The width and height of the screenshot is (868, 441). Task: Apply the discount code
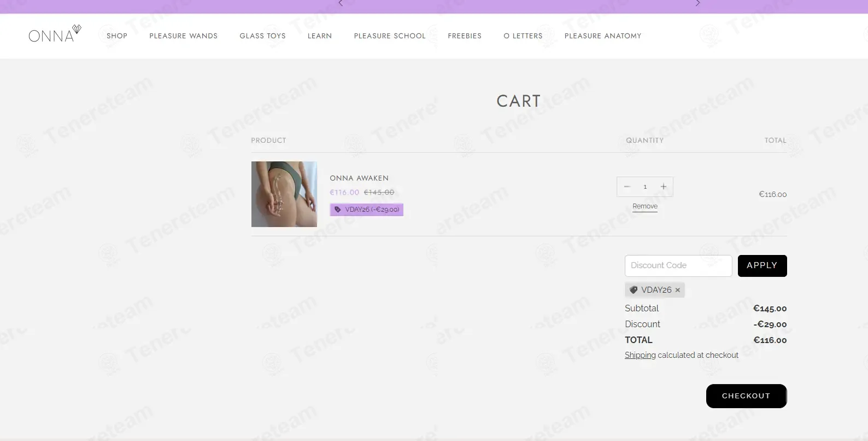[x=762, y=266]
